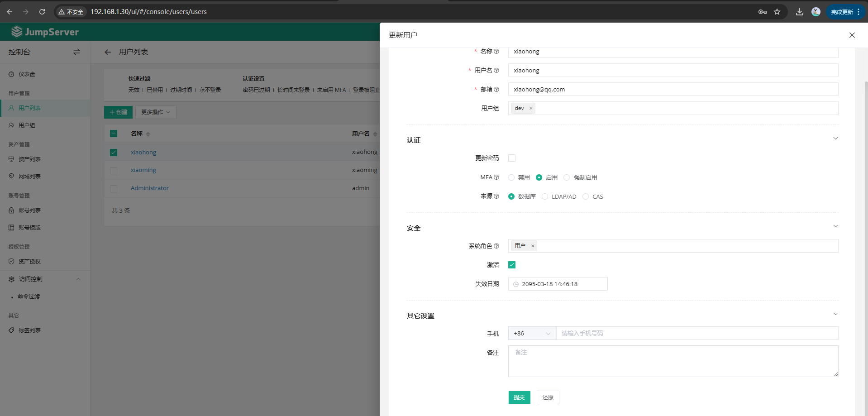868x416 pixels.
Task: Open browser downloads icon
Action: click(800, 12)
